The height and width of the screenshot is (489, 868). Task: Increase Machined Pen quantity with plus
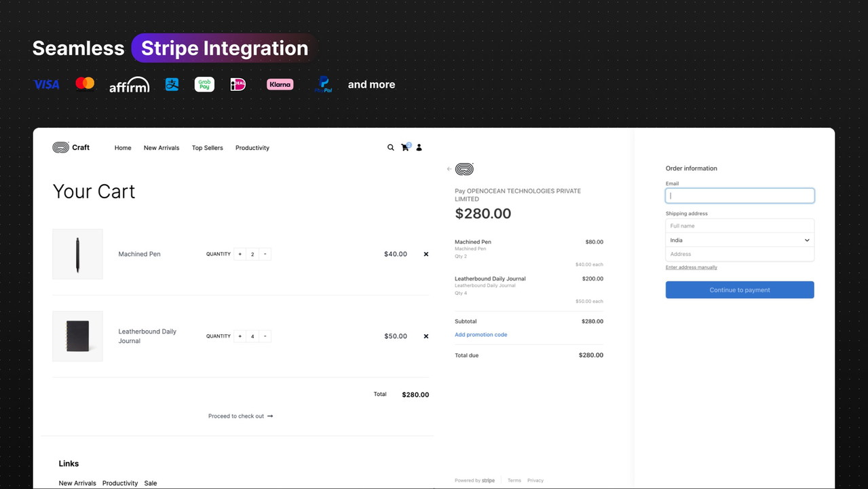tap(240, 254)
